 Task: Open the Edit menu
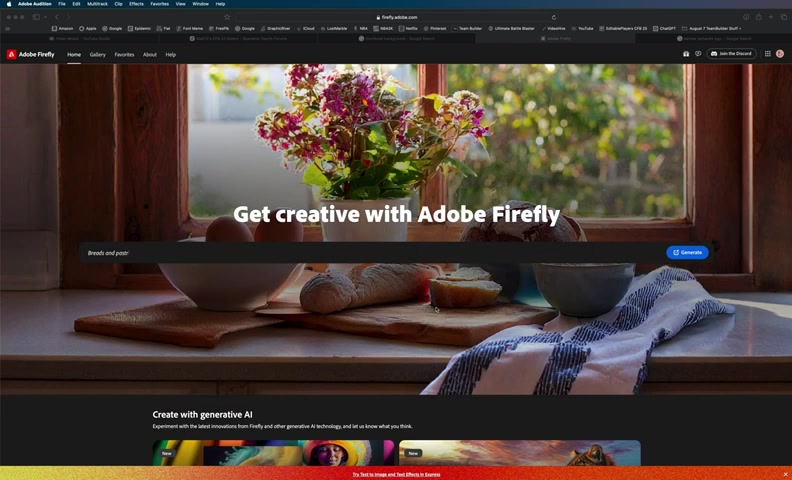pos(76,4)
